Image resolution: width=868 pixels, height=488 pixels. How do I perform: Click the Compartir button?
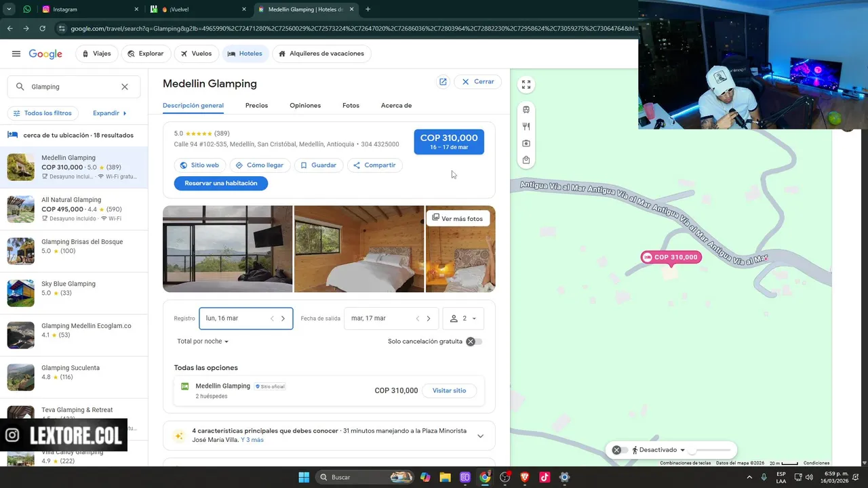coord(374,165)
